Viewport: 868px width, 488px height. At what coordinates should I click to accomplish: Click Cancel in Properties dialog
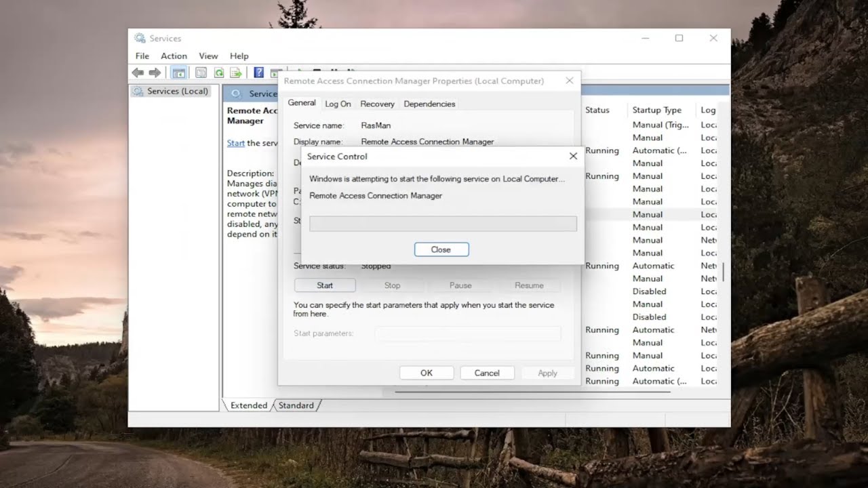[487, 373]
